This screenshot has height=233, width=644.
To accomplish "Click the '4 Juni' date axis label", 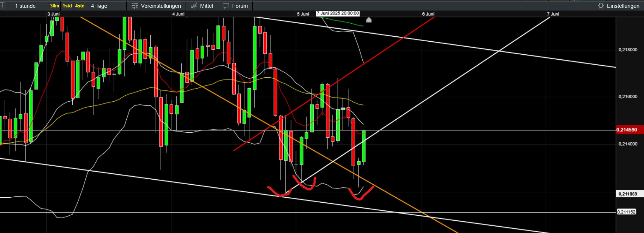I will [x=178, y=14].
